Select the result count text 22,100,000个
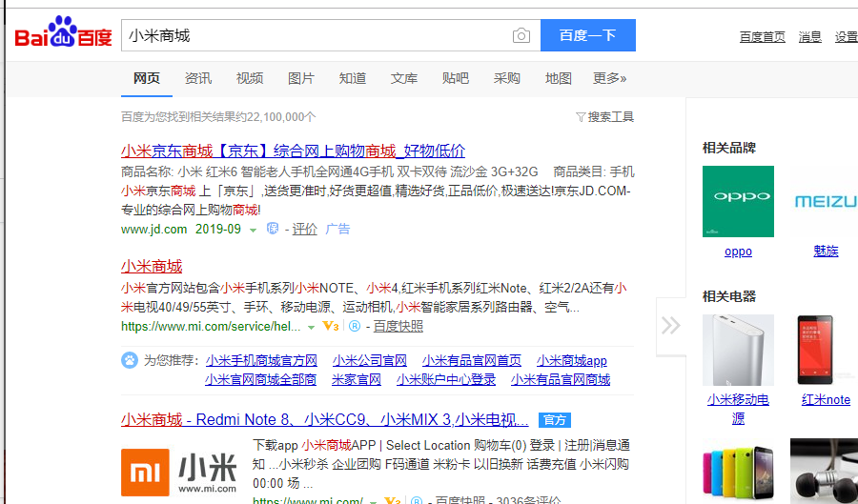 pos(281,117)
